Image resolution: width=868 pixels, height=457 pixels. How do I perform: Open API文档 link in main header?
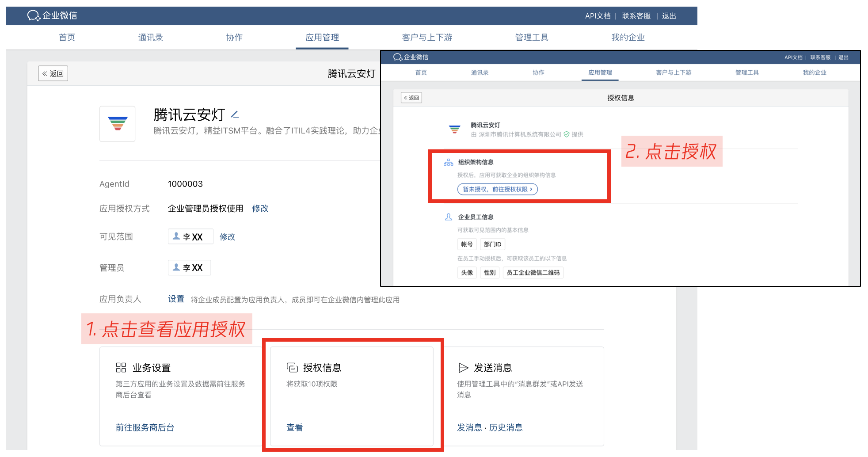click(x=598, y=16)
